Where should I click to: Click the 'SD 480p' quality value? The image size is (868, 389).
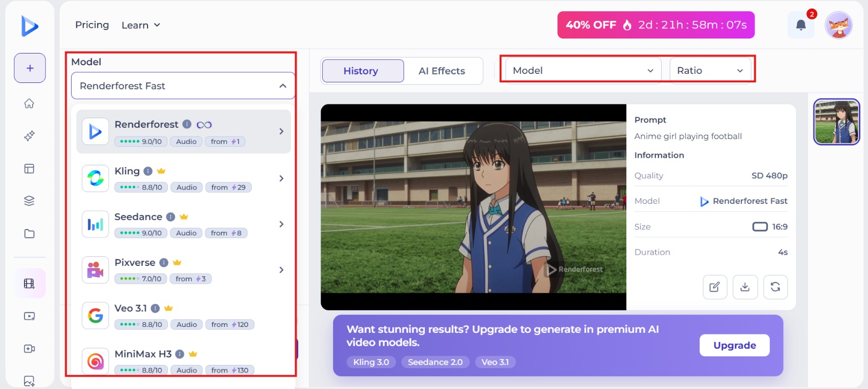pyautogui.click(x=769, y=176)
